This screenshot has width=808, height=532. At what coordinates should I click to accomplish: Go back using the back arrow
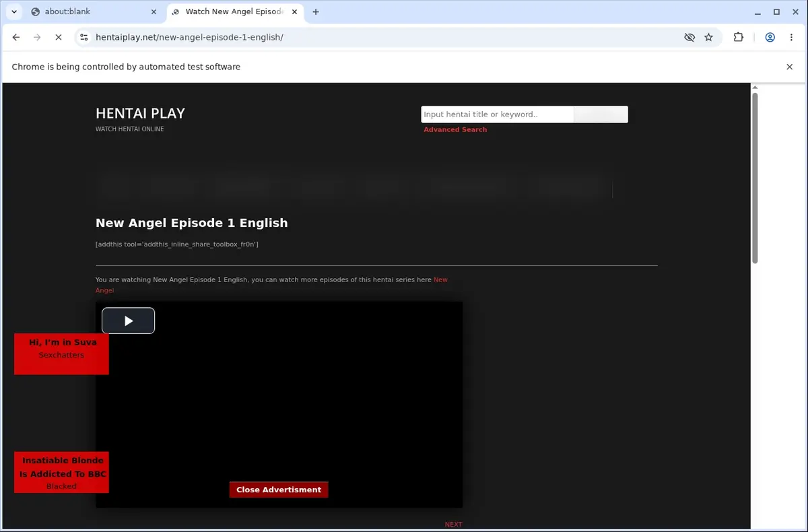pos(16,37)
